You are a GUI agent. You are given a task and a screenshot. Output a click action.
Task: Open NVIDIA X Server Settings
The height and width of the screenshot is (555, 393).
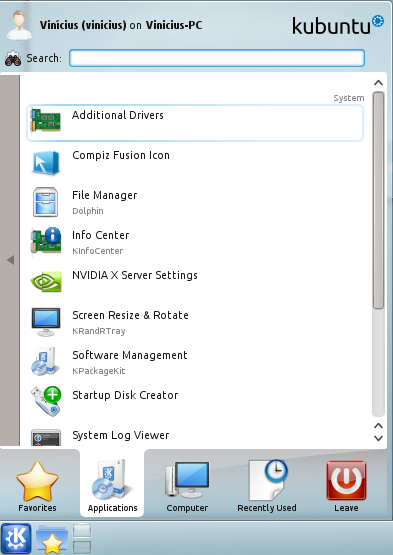click(x=195, y=282)
